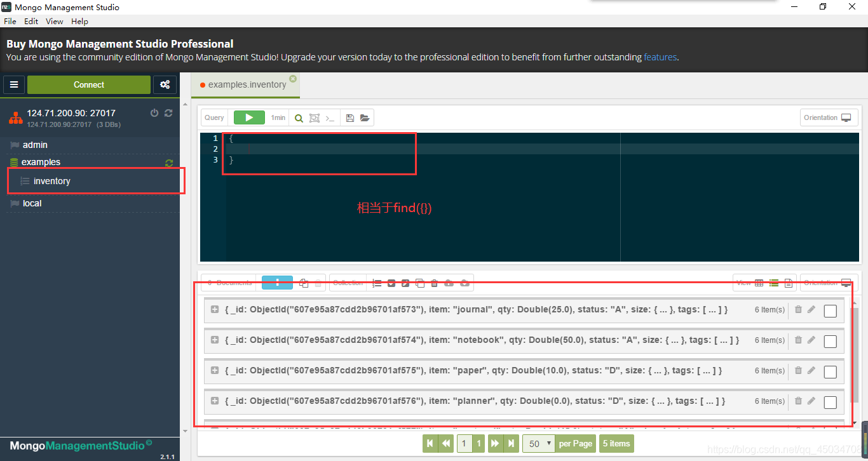Run the query with green play button
Image resolution: width=868 pixels, height=461 pixels.
click(x=249, y=117)
